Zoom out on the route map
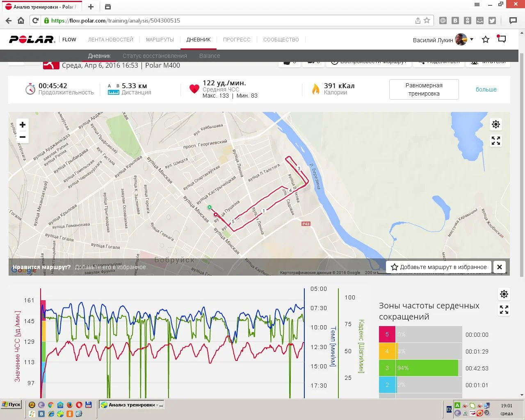The image size is (525, 420). (x=23, y=137)
